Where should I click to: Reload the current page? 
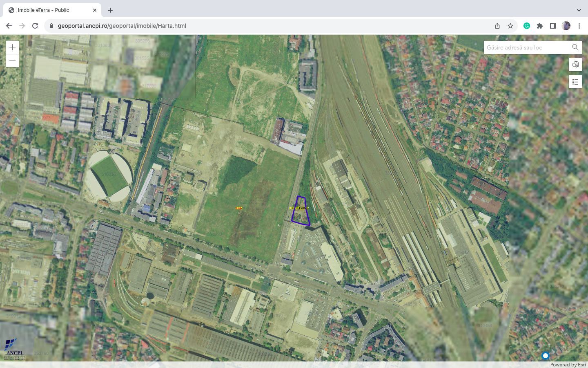tap(35, 25)
